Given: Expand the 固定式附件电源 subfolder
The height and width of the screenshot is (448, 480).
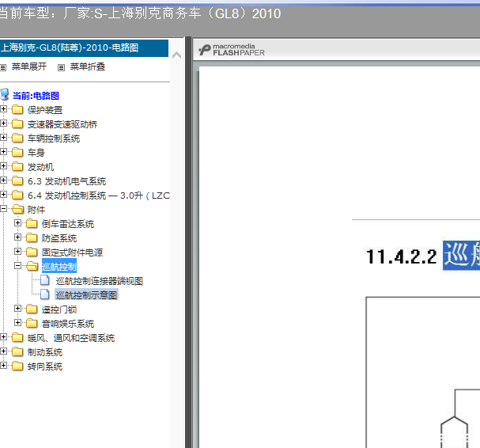Looking at the screenshot, I should 17,251.
